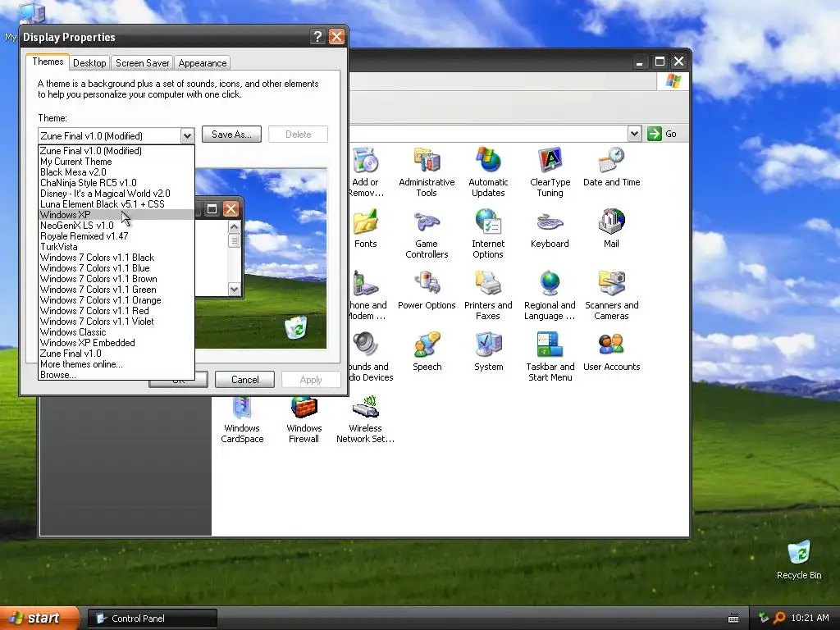Select TurkVista theme entry
The image size is (840, 630).
[116, 247]
